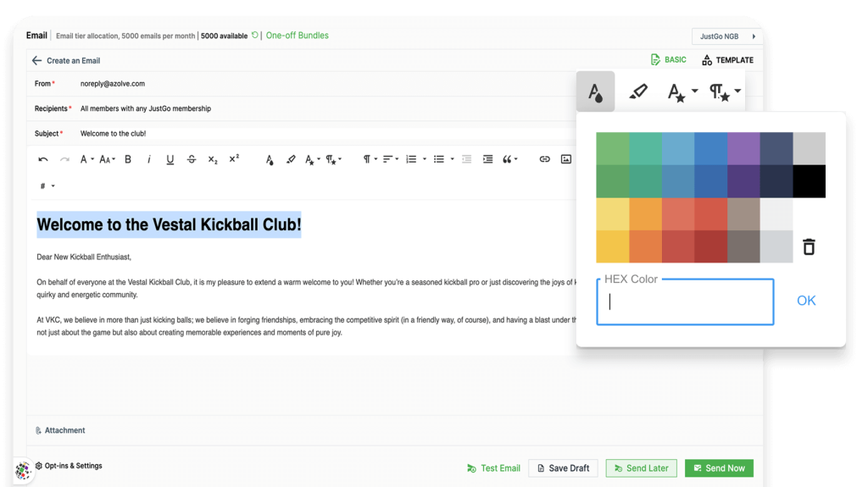Image resolution: width=868 pixels, height=487 pixels.
Task: Insert an image using the picture icon
Action: point(565,159)
